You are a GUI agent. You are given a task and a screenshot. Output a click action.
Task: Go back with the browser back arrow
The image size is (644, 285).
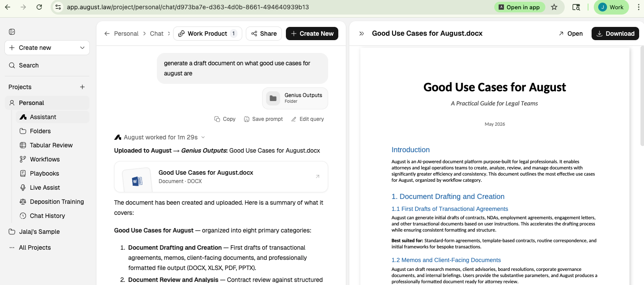coord(7,7)
